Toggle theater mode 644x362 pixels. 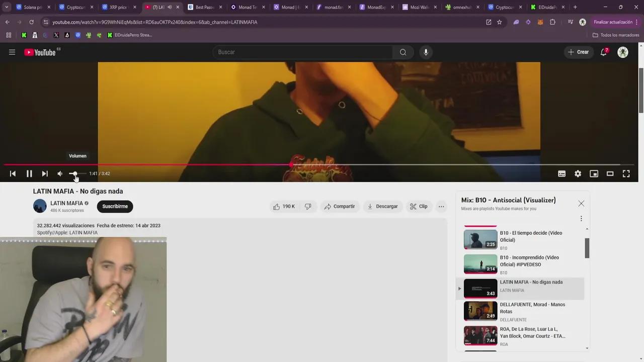[610, 173]
